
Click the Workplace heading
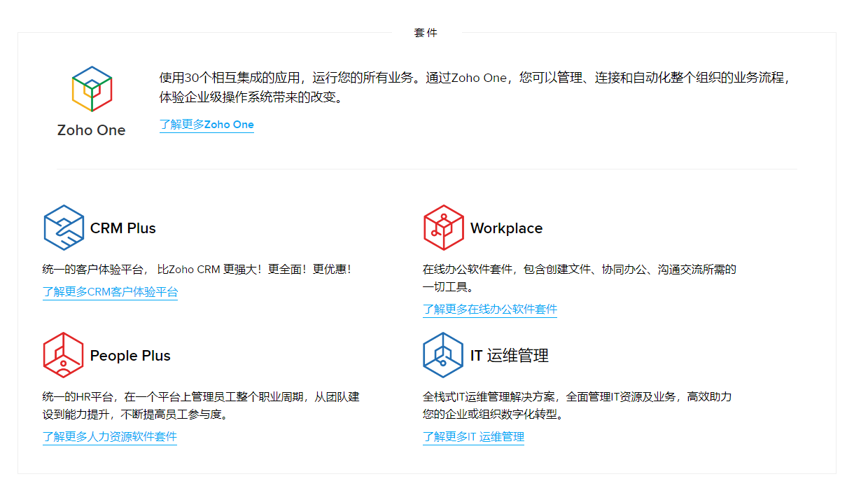[506, 228]
